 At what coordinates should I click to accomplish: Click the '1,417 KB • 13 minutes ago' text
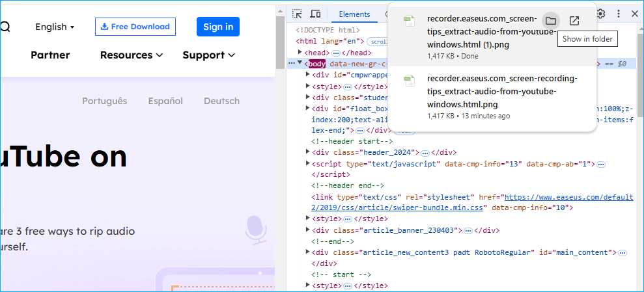(x=469, y=116)
